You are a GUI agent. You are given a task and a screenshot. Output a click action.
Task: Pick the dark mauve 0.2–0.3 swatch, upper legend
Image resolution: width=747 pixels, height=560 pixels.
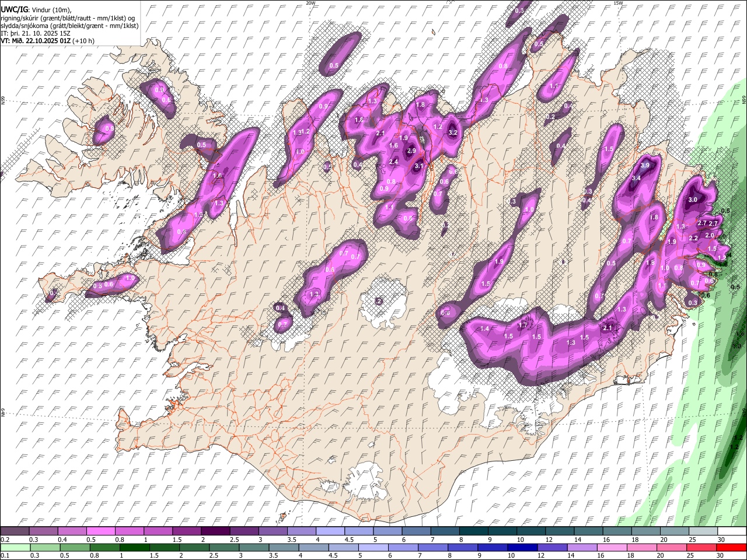pyautogui.click(x=15, y=531)
